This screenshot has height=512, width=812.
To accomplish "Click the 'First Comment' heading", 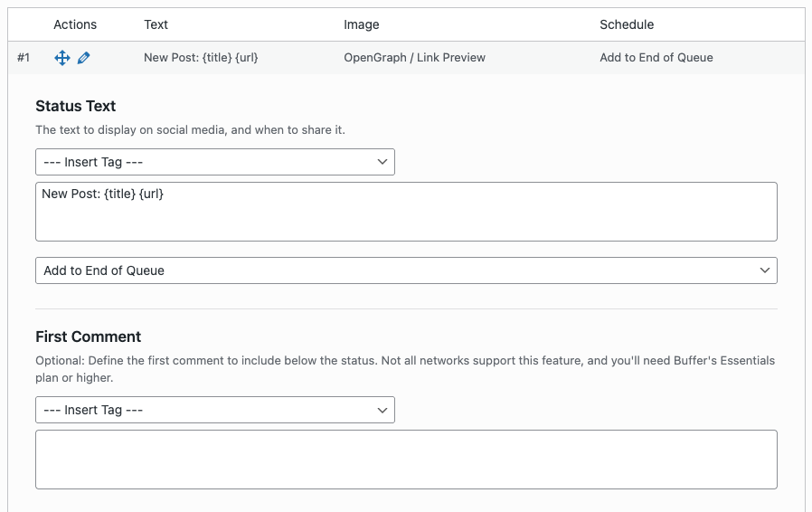I will pos(88,337).
